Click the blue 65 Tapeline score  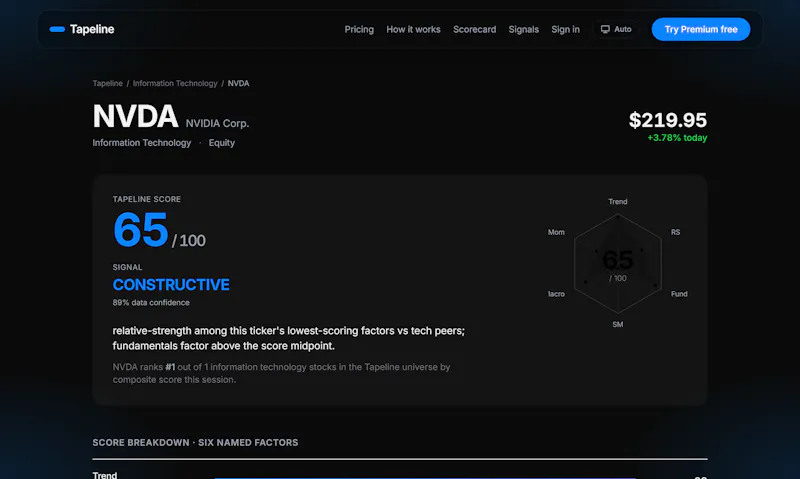pos(140,230)
